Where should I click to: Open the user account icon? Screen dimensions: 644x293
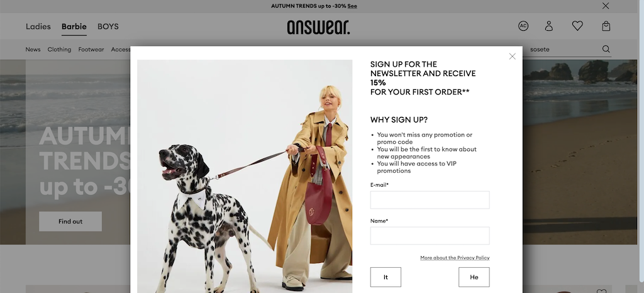pyautogui.click(x=548, y=26)
